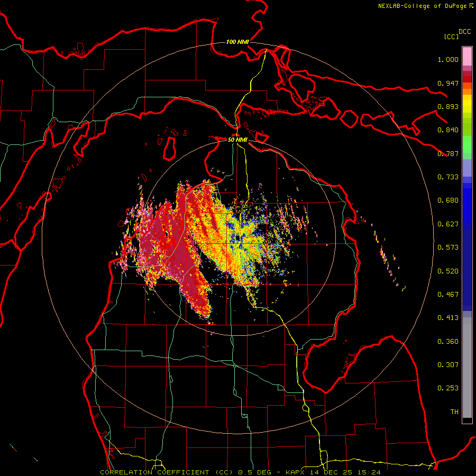Image resolution: width=476 pixels, height=476 pixels.
Task: Click the CORRELATION COEFFICIENT (CC) caption text
Action: pyautogui.click(x=167, y=472)
